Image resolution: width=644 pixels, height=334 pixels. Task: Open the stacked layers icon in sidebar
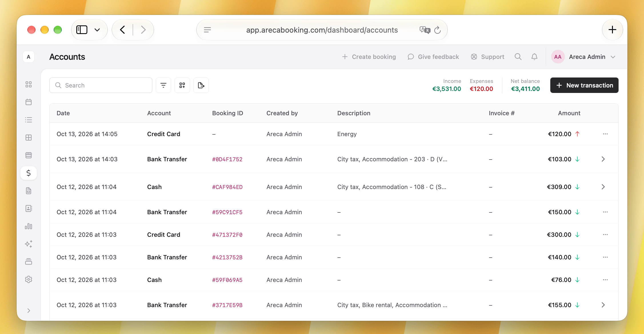(x=29, y=262)
